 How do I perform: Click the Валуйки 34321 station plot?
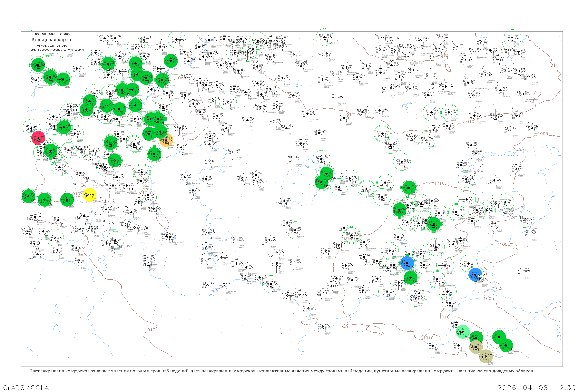(77, 69)
